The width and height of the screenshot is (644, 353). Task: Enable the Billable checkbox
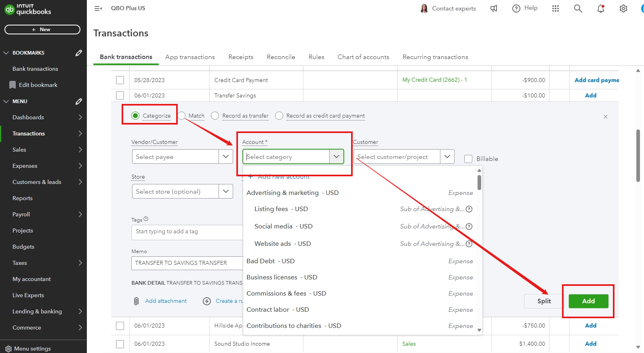[x=468, y=159]
